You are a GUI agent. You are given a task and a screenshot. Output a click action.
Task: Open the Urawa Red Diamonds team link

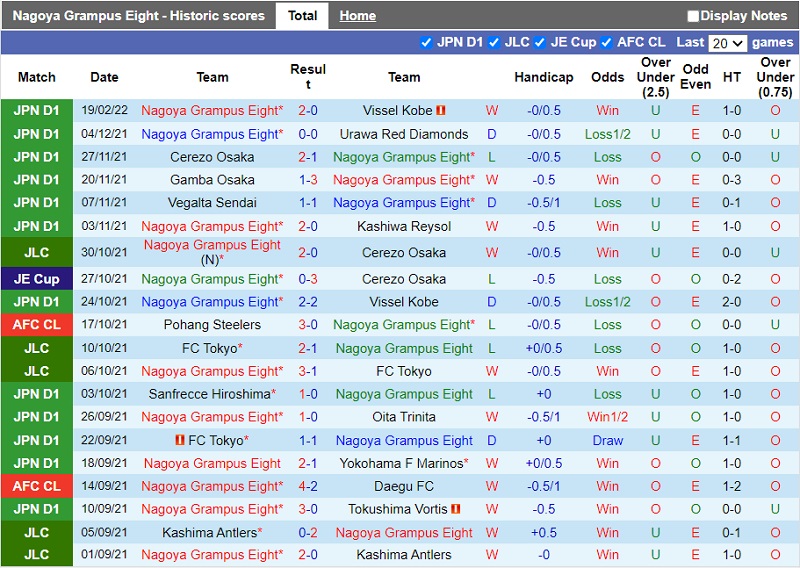click(404, 134)
